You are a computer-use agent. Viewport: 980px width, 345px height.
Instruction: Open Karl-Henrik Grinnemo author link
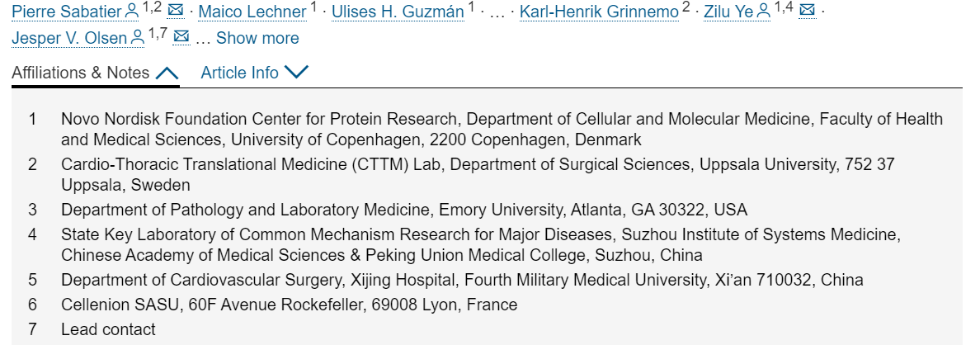(x=600, y=12)
